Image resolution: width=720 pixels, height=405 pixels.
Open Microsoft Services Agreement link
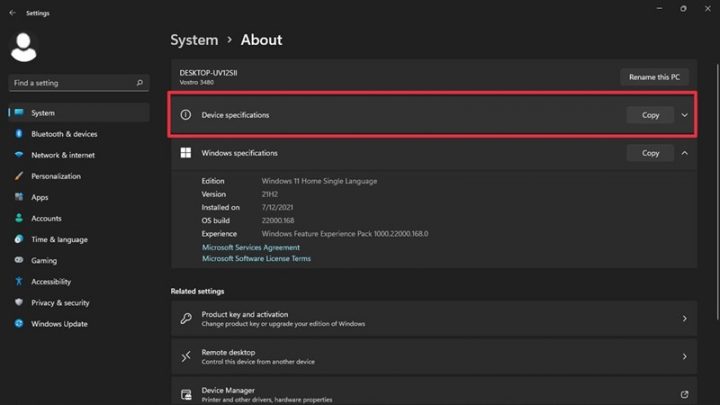click(251, 247)
